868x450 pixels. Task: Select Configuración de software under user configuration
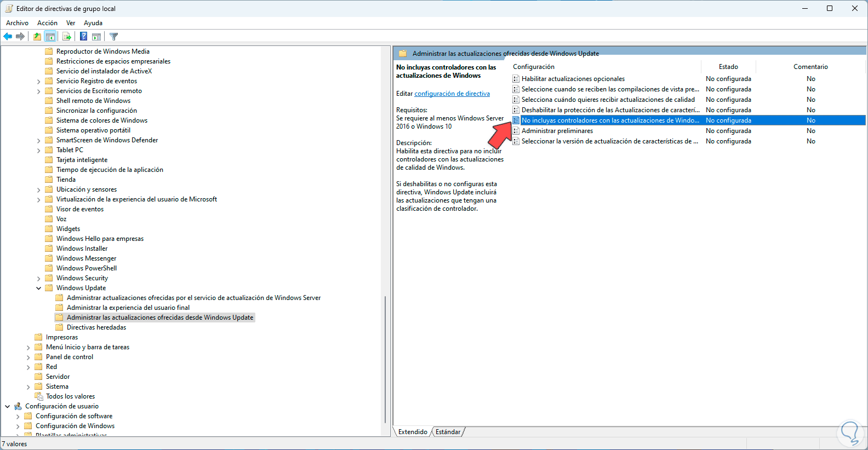pos(74,416)
